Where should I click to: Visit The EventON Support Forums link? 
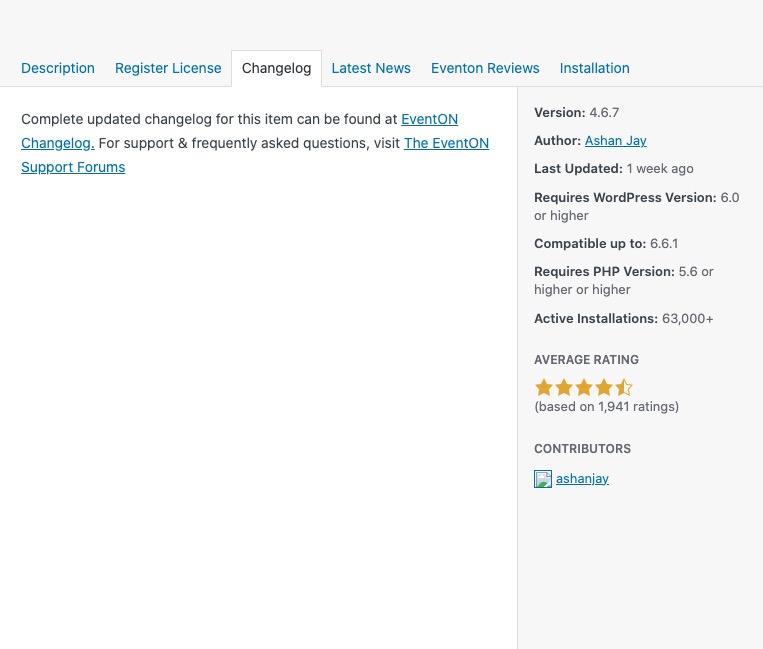pyautogui.click(x=446, y=143)
